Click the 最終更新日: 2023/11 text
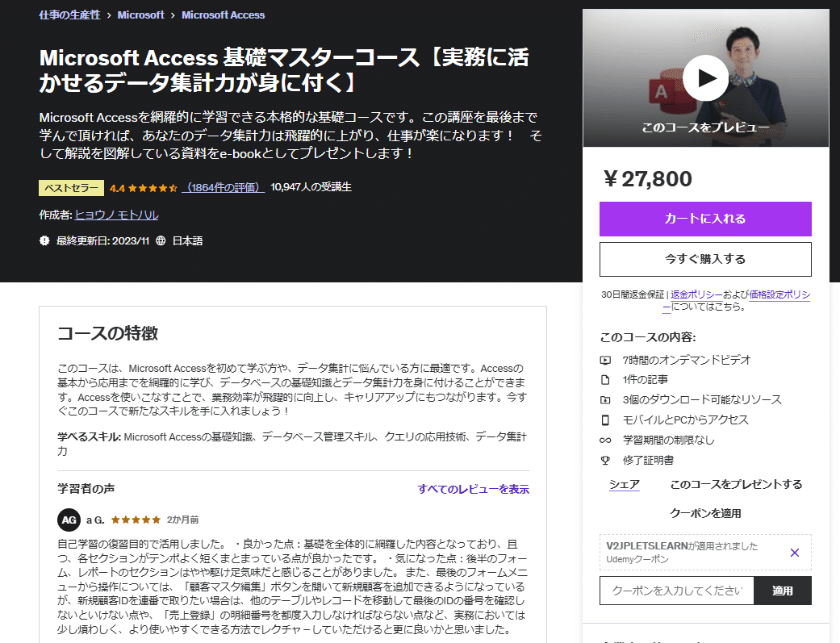 [x=102, y=241]
